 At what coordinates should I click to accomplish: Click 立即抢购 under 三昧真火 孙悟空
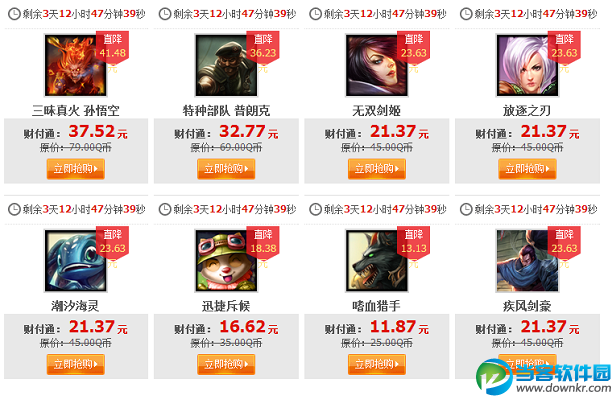[76, 169]
